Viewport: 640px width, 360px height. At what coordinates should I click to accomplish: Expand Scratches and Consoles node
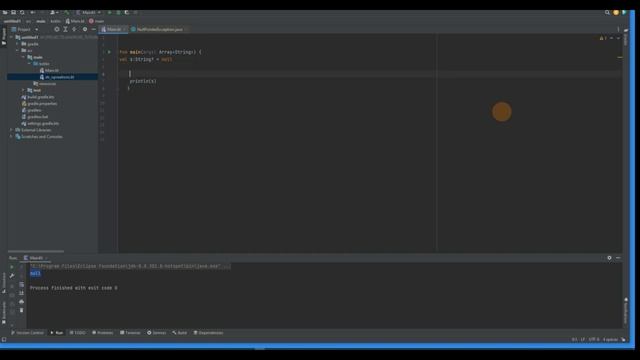11,137
